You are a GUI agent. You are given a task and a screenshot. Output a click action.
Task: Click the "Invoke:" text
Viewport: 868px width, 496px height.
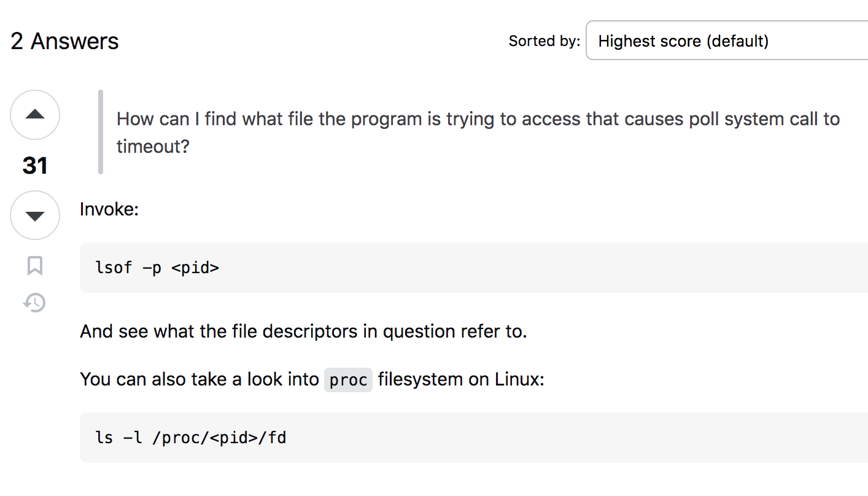109,209
